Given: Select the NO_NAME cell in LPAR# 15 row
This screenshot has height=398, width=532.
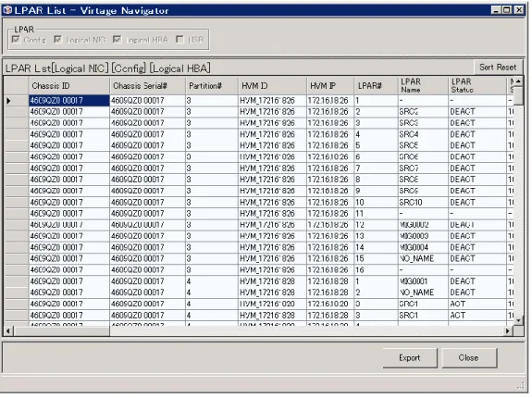Looking at the screenshot, I should (423, 258).
